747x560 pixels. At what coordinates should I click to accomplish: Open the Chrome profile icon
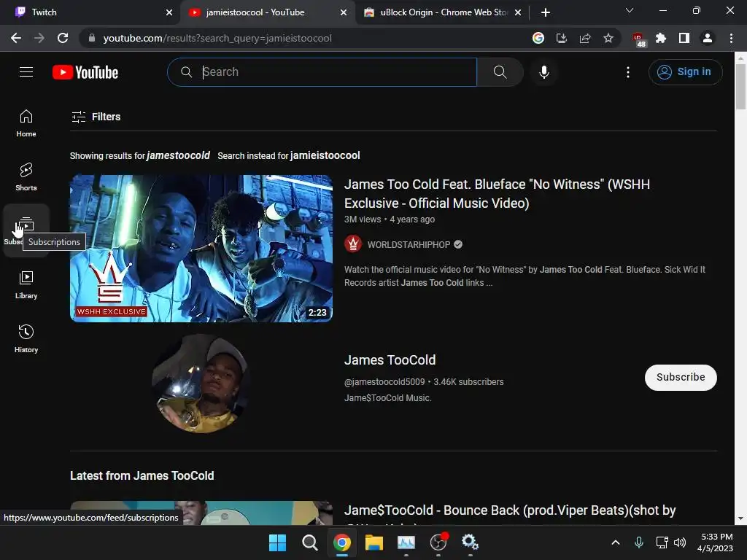pyautogui.click(x=708, y=38)
